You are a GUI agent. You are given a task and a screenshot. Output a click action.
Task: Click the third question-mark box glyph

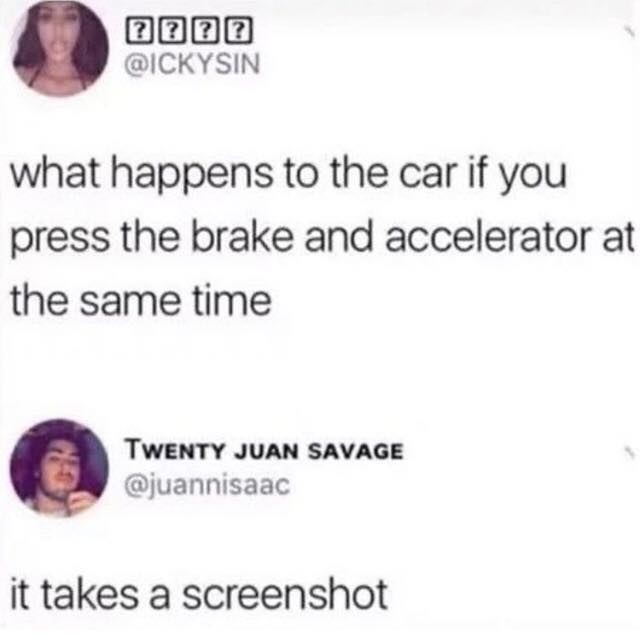click(x=205, y=32)
